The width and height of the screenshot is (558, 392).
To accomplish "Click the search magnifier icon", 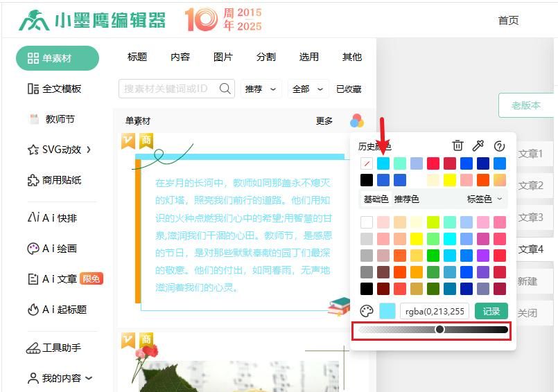I will pyautogui.click(x=225, y=89).
